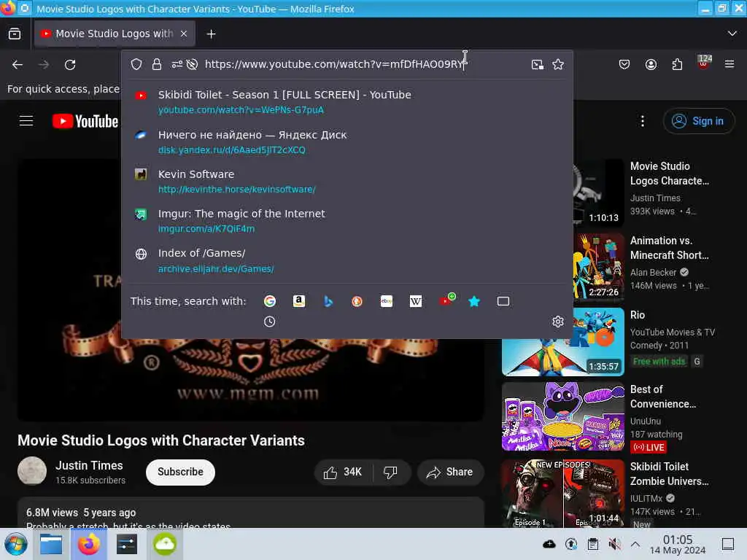Search this time with eBay
747x560 pixels.
[x=387, y=301]
